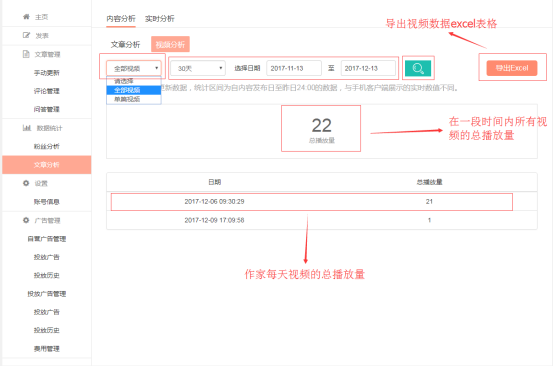
Task: Click the 日期 column header
Action: click(214, 182)
